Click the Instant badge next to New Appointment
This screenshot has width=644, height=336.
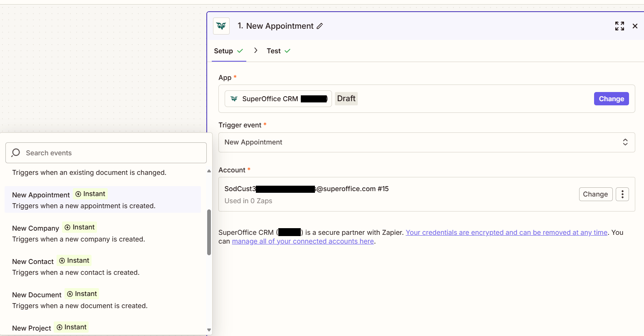(x=90, y=194)
